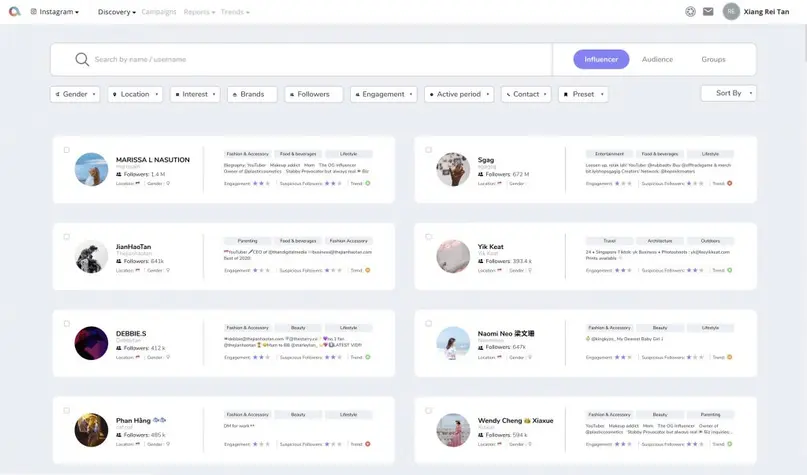The width and height of the screenshot is (807, 475).
Task: Click orange trend icon on JianHaoTan's card
Action: (368, 270)
